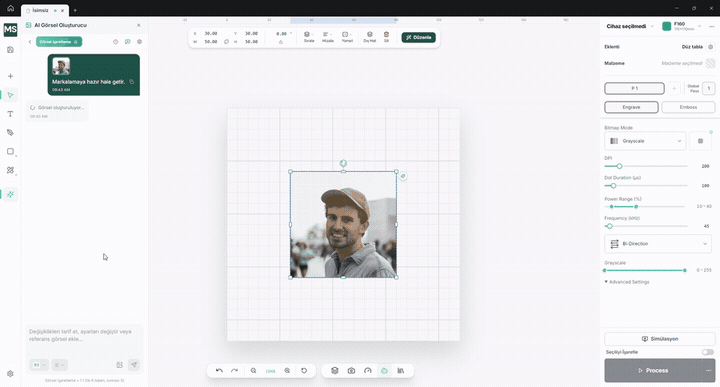Click the Dış Hat outline icon
The height and width of the screenshot is (387, 720).
tap(370, 37)
